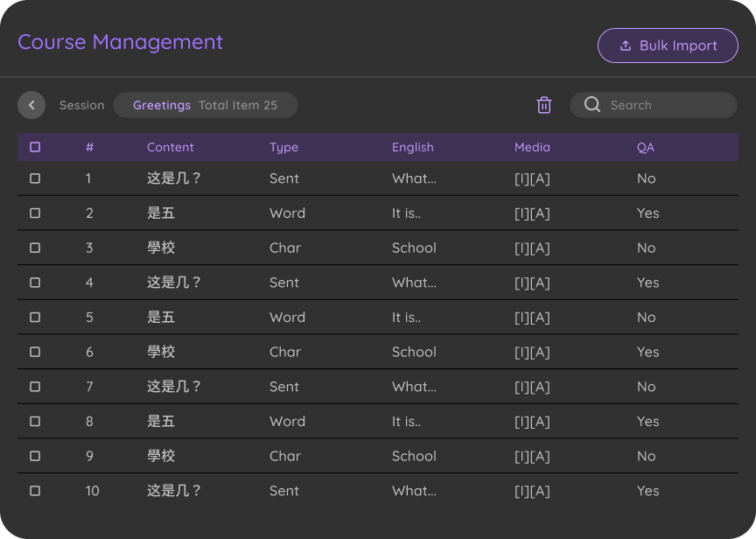756x539 pixels.
Task: Click QA value No in row 1
Action: (x=646, y=178)
